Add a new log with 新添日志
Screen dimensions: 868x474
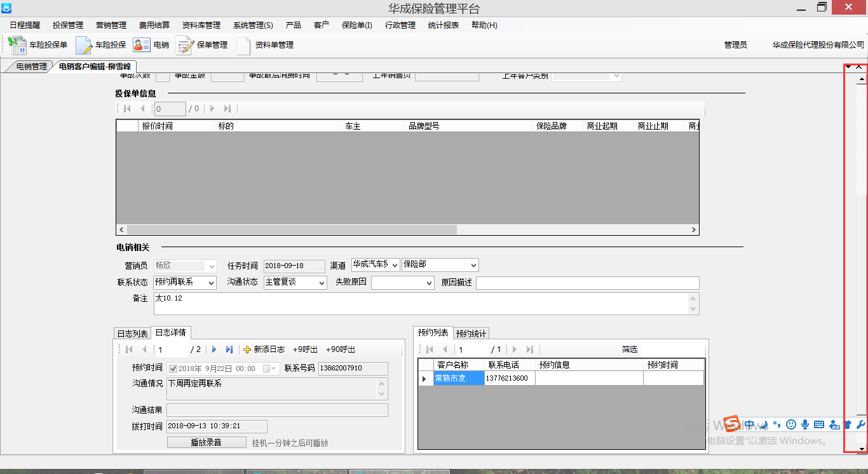pos(264,349)
